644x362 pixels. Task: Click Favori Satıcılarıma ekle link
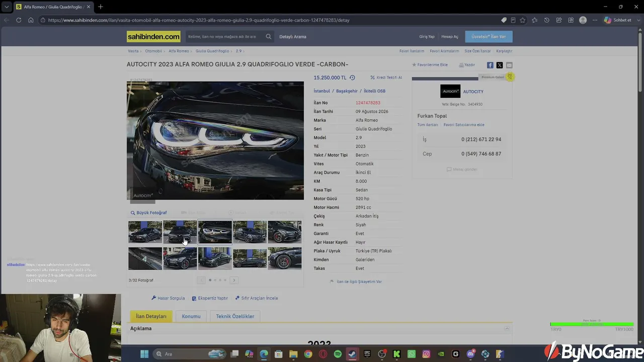464,125
